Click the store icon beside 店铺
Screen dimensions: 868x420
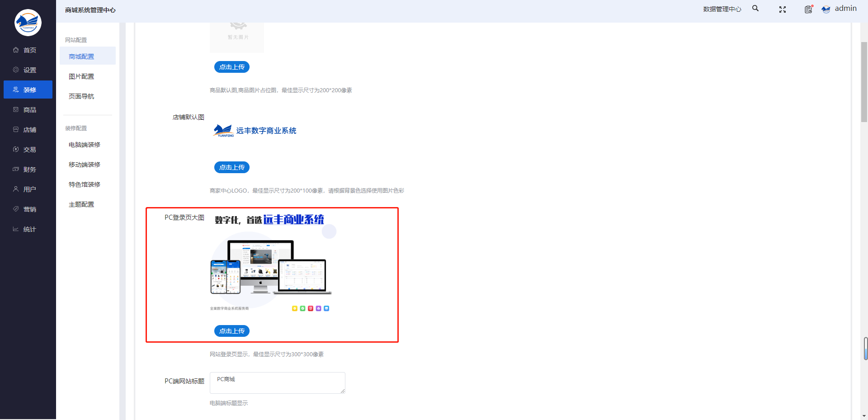tap(16, 129)
